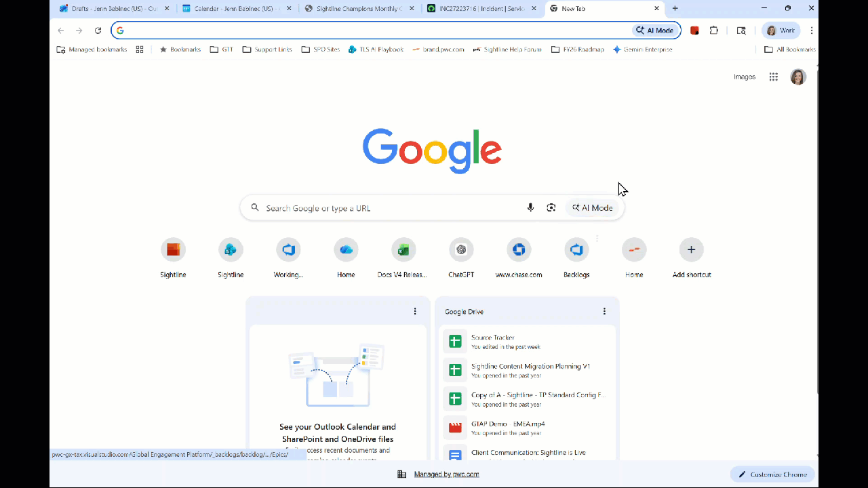Viewport: 868px width, 488px height.
Task: Search by image with the Lens icon
Action: click(x=551, y=207)
